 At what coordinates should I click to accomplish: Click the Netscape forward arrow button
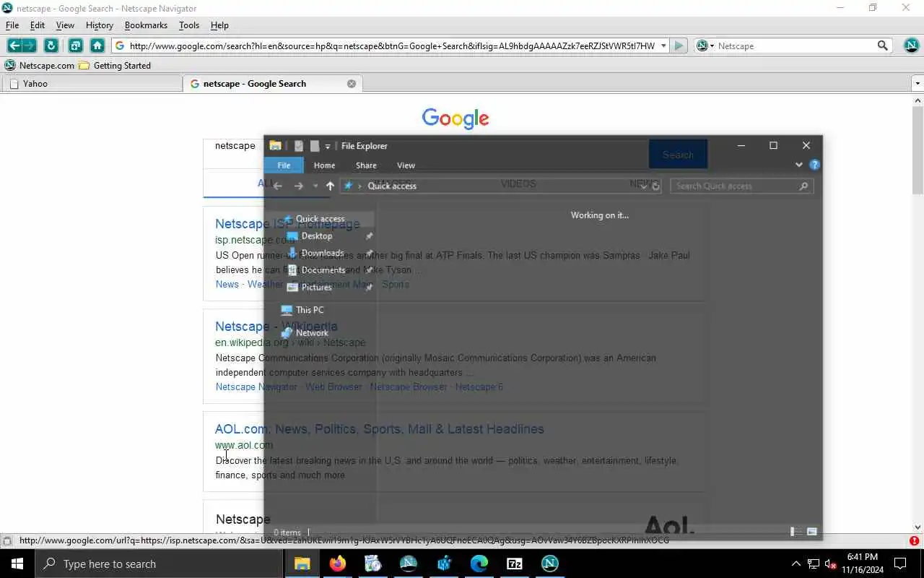pos(29,46)
